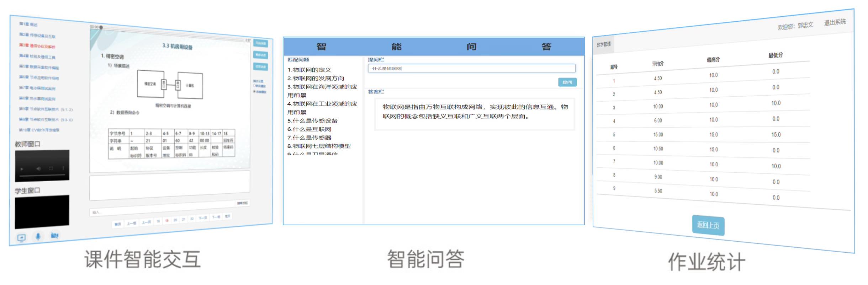
Task: Click the 教学管理 tab
Action: pos(603,44)
